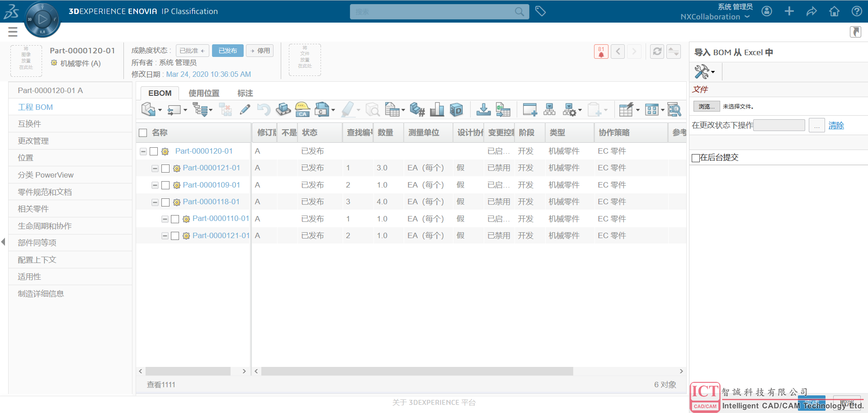The width and height of the screenshot is (868, 413).
Task: Click the horizontal scrollbar under the 名称 column
Action: (x=188, y=371)
